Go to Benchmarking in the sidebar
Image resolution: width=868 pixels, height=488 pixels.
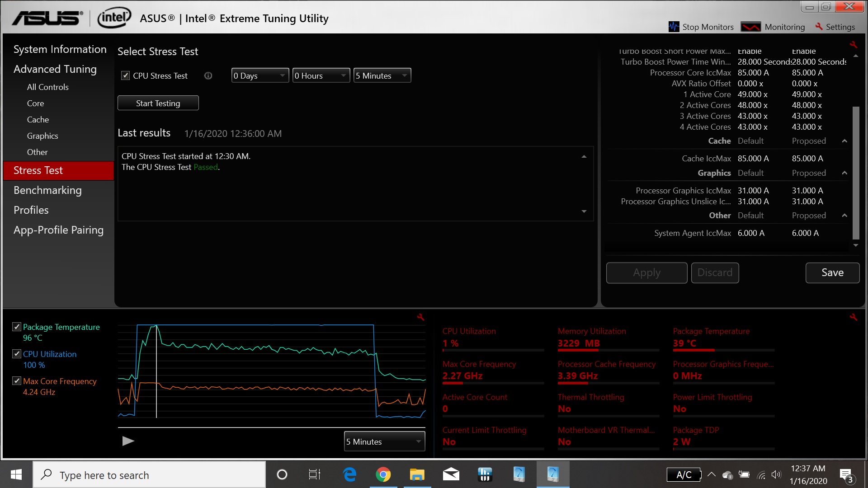pos(47,190)
